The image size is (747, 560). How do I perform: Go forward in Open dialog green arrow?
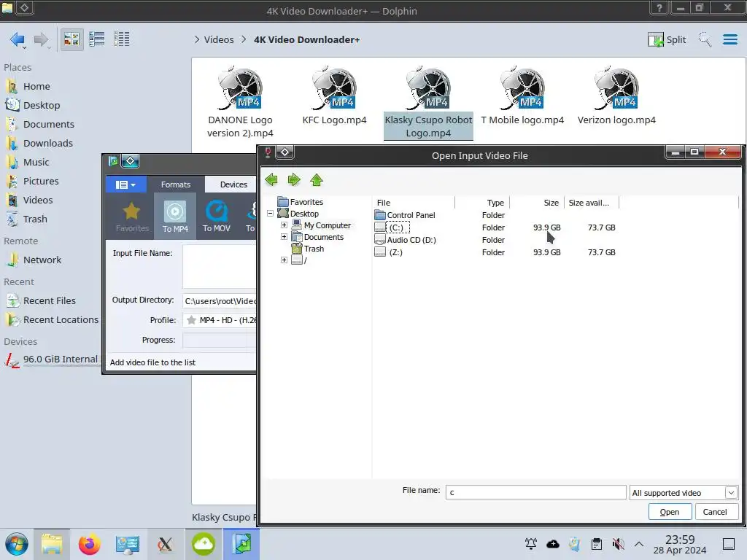[294, 180]
